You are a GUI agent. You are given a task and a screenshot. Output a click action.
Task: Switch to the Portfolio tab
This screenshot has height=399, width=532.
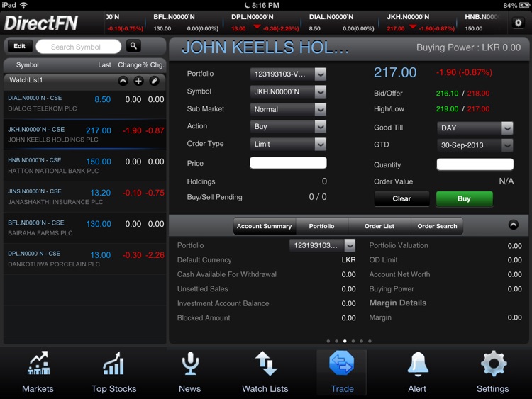[321, 226]
